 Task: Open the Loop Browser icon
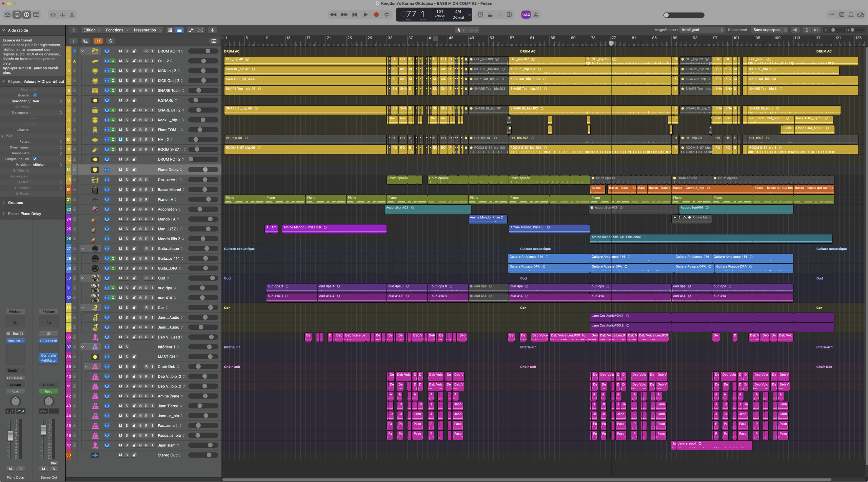coord(851,15)
